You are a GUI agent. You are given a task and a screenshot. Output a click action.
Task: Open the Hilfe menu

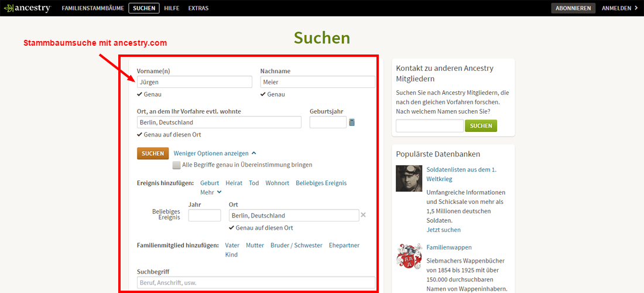(x=172, y=8)
